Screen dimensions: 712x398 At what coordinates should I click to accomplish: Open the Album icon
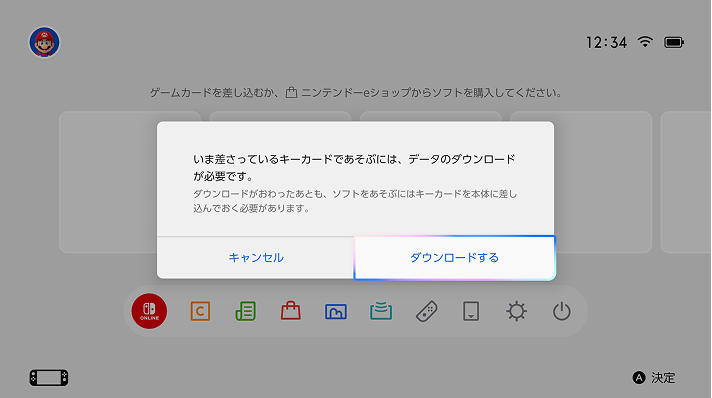tap(336, 312)
